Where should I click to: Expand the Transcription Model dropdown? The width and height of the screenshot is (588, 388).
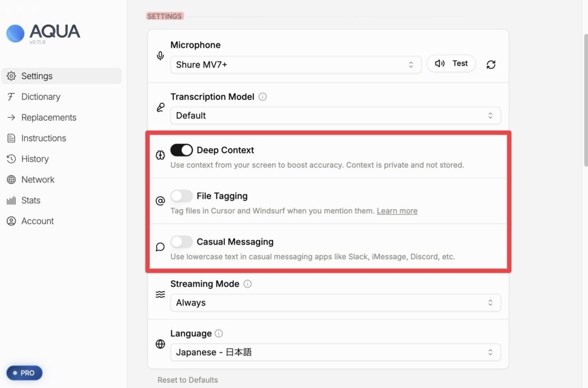click(335, 116)
